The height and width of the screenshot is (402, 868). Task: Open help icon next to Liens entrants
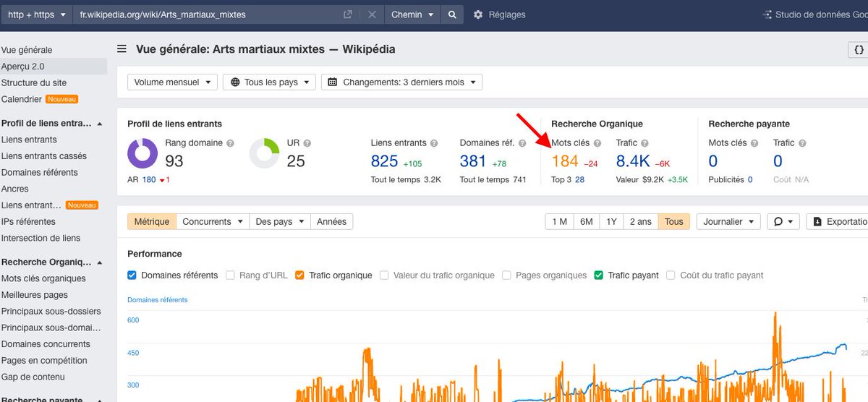point(434,143)
